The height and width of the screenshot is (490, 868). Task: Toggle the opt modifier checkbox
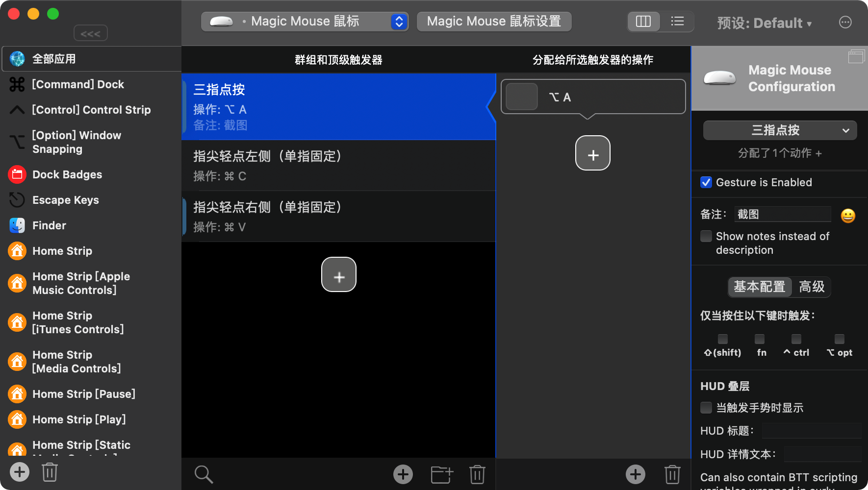[840, 339]
